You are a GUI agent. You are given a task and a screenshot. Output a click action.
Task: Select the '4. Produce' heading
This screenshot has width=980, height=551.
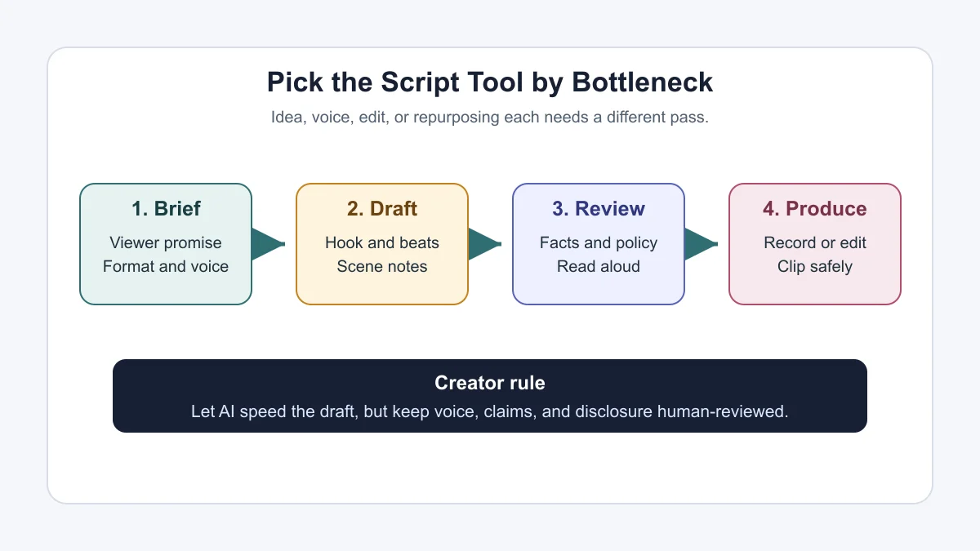tap(815, 208)
